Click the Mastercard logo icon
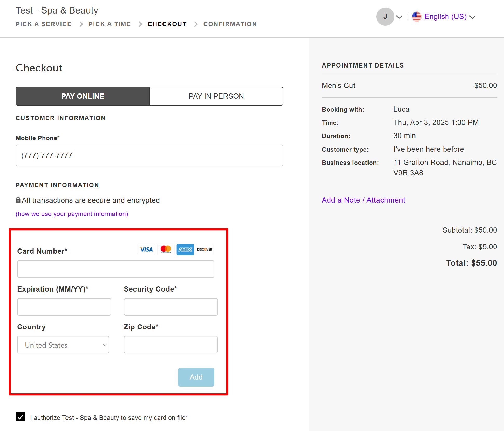504x431 pixels. pos(166,250)
